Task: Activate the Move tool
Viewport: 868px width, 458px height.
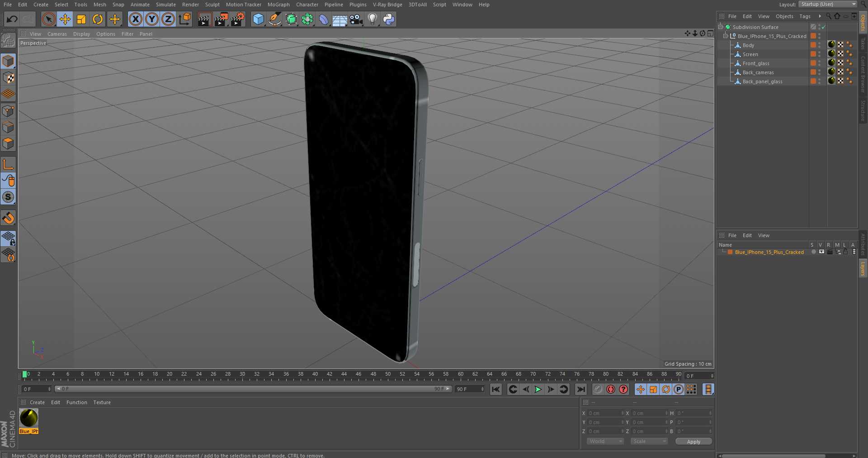Action: 65,19
